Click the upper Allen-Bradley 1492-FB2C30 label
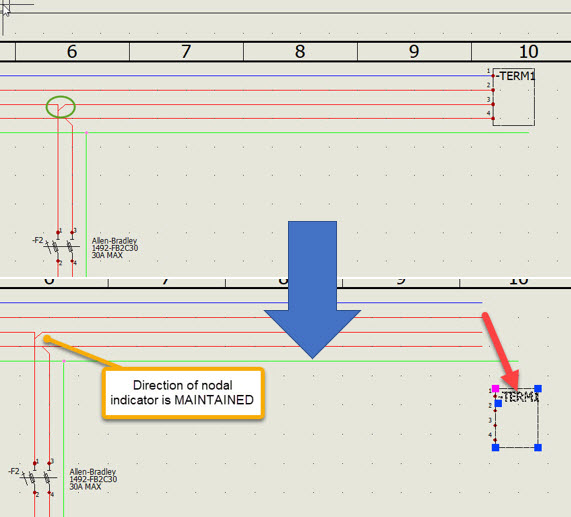The image size is (571, 517). 115,248
